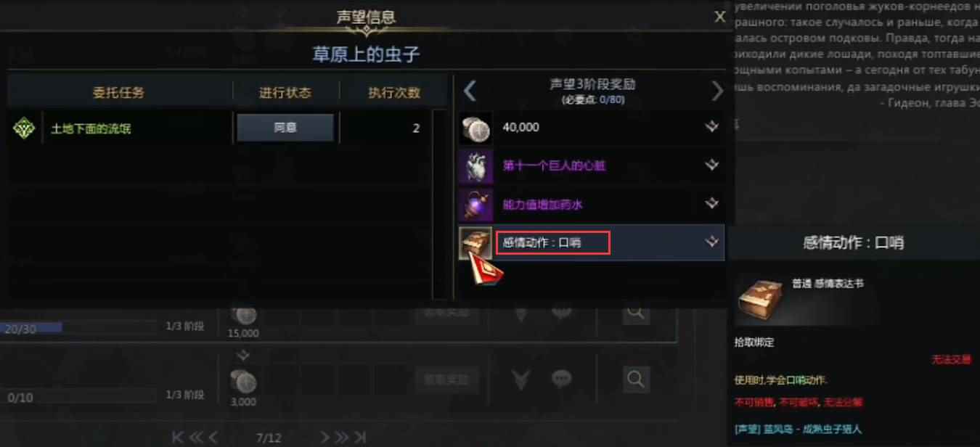Click the purple stat potion icon
The width and height of the screenshot is (980, 447).
pyautogui.click(x=475, y=205)
